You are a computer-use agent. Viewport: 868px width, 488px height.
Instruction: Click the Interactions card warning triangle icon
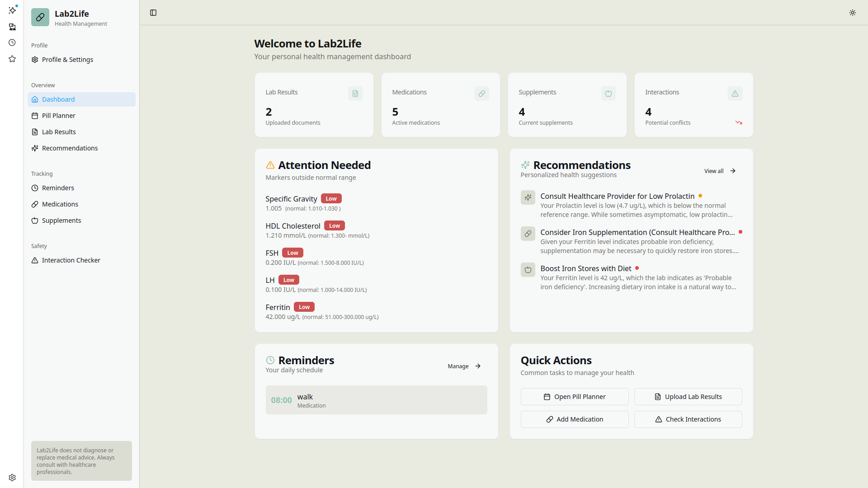click(x=735, y=94)
